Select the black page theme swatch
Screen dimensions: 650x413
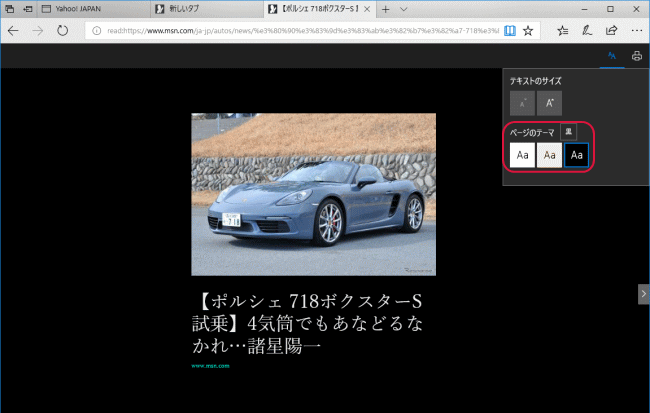(x=577, y=155)
